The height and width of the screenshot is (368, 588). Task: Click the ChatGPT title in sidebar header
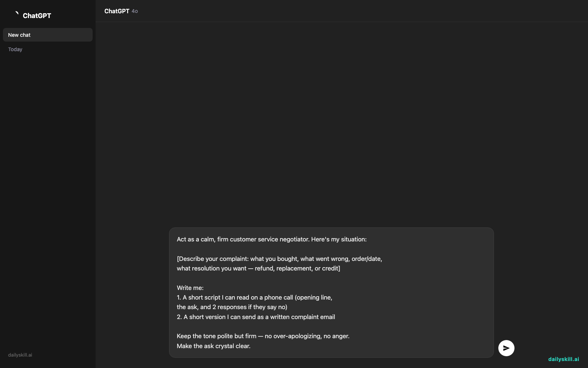[37, 16]
